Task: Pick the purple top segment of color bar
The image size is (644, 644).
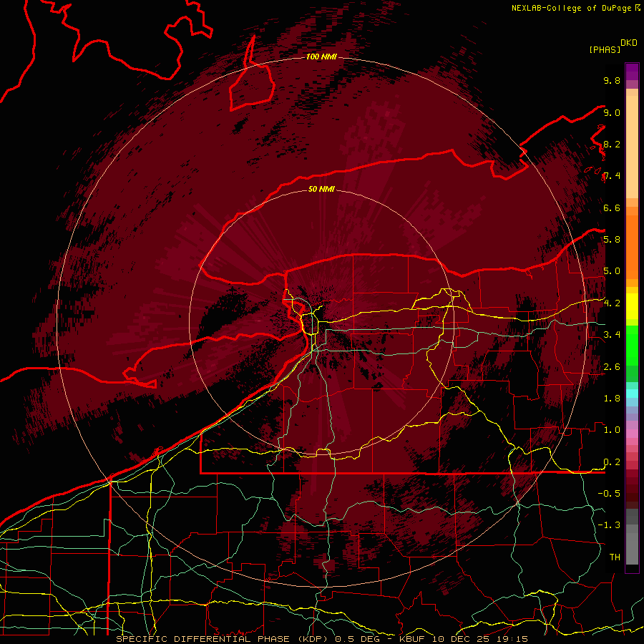Action: point(632,72)
